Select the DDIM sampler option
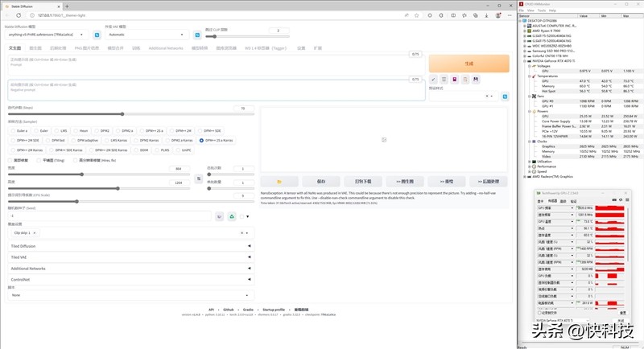644x349 pixels. pos(142,150)
